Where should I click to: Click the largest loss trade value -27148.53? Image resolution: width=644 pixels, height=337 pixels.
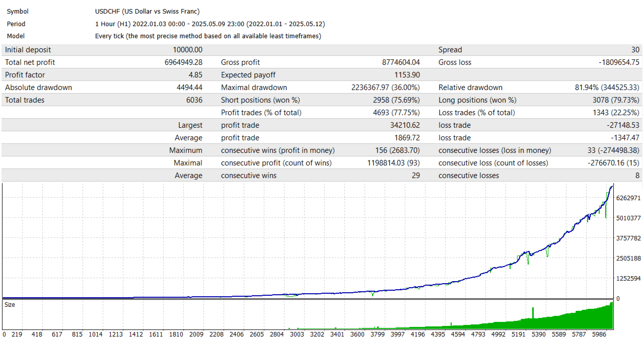622,125
